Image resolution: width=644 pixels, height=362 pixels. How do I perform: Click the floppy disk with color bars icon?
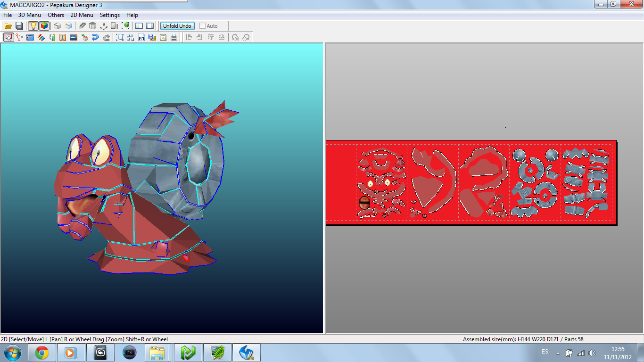point(152,37)
